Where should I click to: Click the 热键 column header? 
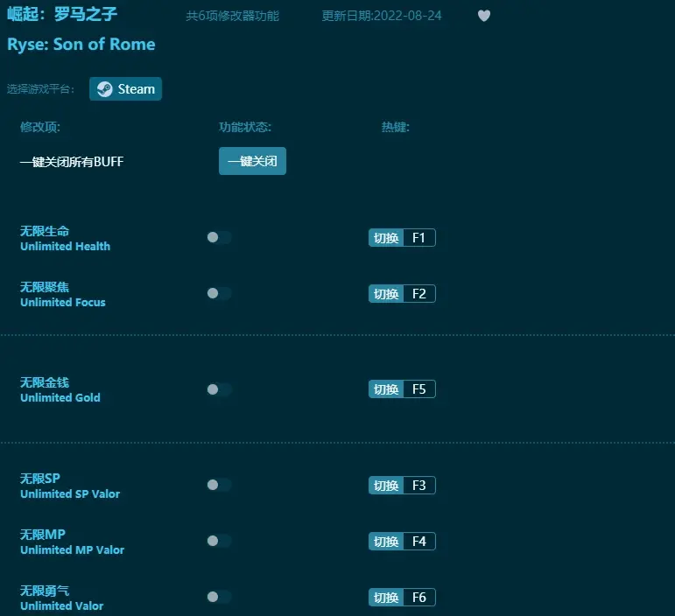click(395, 128)
